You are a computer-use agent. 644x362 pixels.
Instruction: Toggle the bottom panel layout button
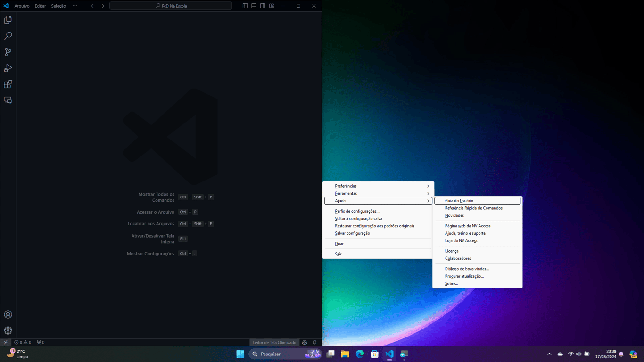point(254,6)
